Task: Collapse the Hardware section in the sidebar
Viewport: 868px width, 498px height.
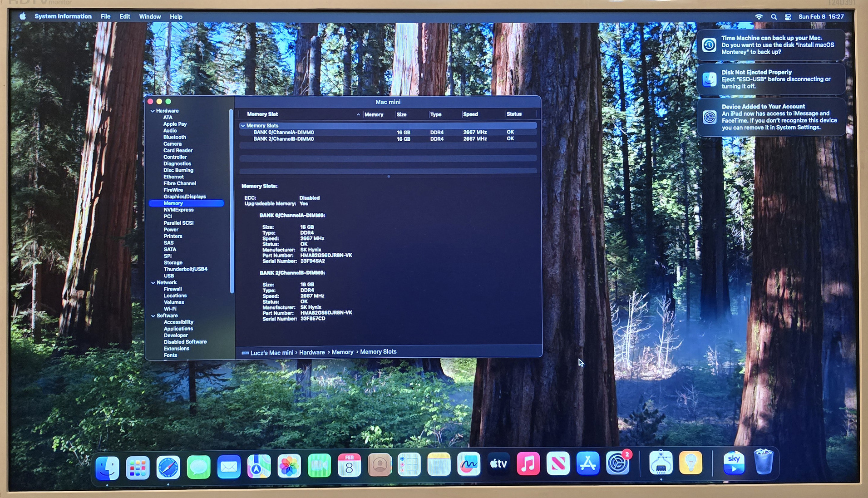Action: coord(153,111)
